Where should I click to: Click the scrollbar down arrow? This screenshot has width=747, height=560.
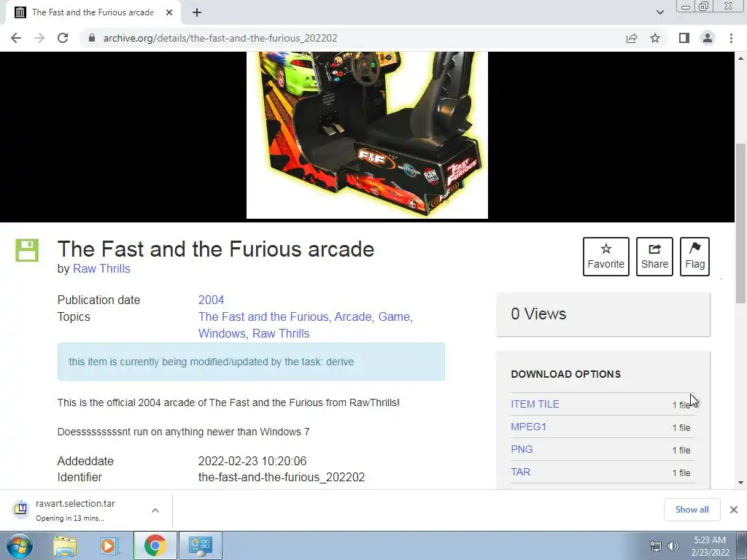pyautogui.click(x=741, y=483)
